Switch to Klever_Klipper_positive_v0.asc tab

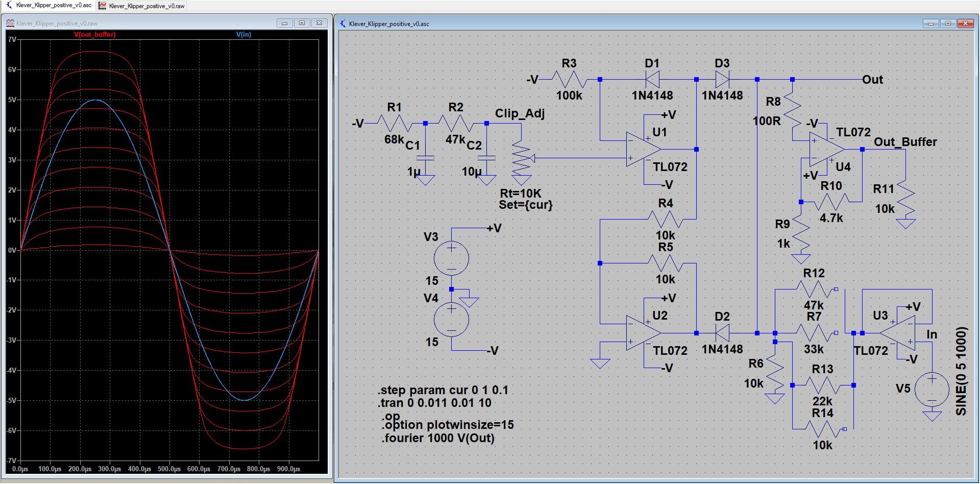pos(48,6)
